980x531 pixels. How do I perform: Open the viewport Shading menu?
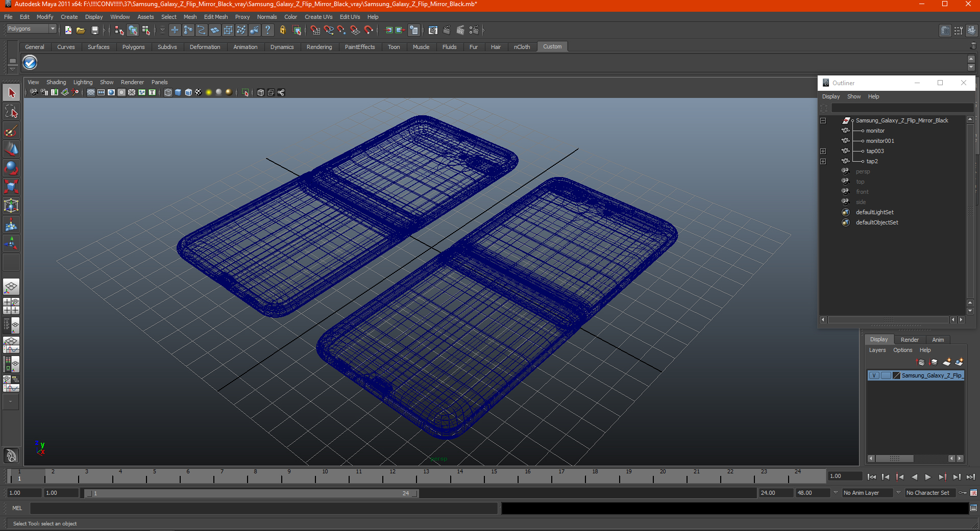(56, 82)
